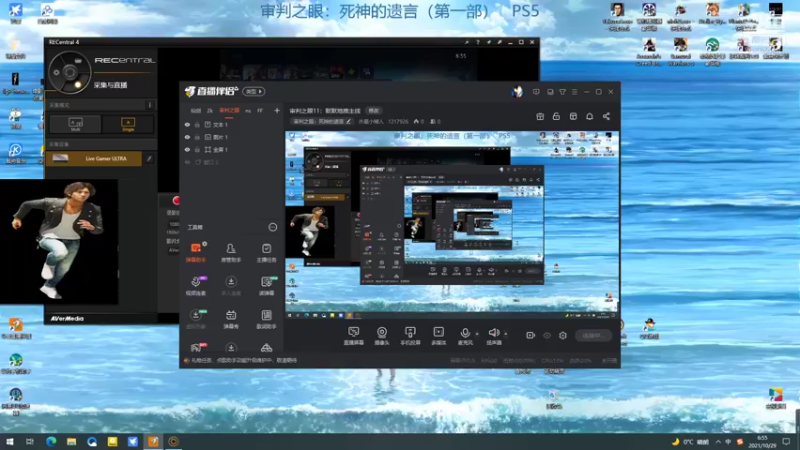Hide the 全屏 1 layer
Image resolution: width=800 pixels, height=450 pixels.
[187, 149]
